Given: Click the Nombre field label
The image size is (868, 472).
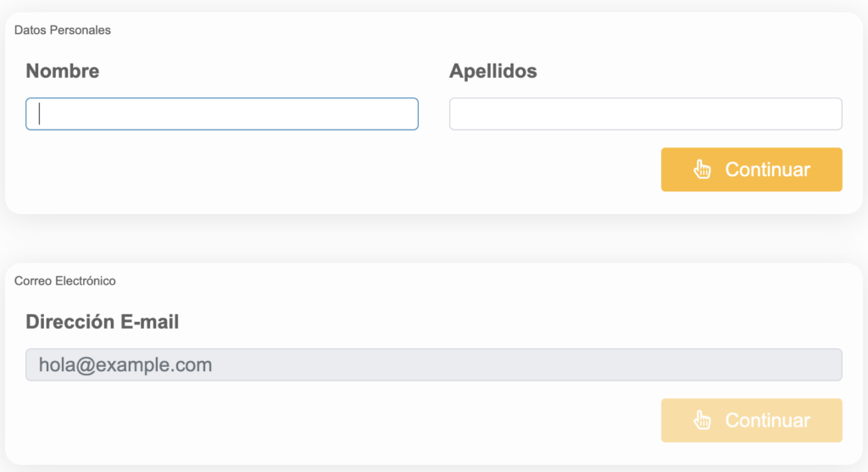Looking at the screenshot, I should click(62, 71).
